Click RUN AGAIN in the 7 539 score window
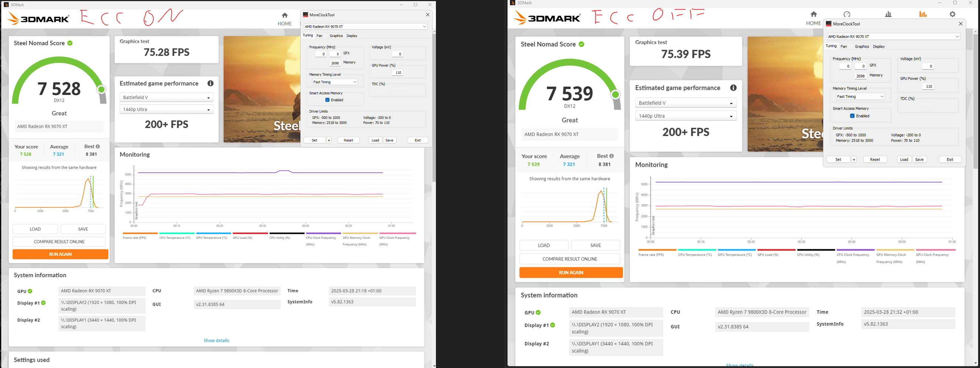Screen dimensions: 980x368 click(571, 272)
